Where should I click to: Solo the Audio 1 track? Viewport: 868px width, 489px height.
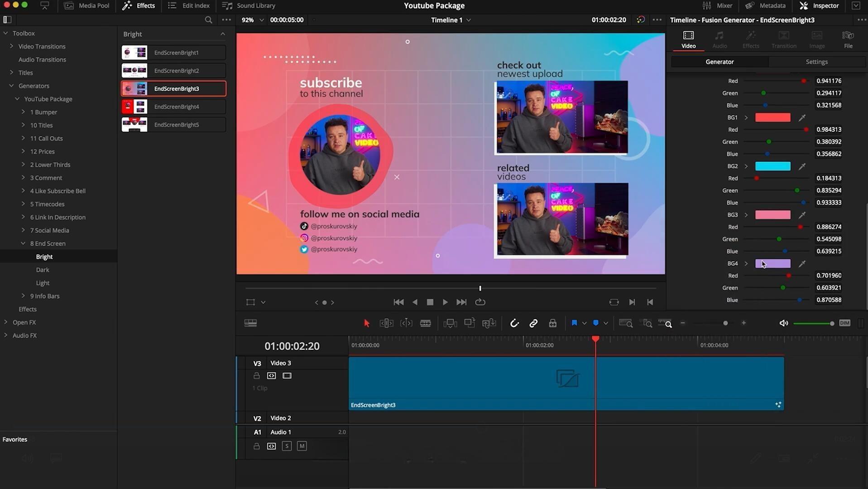click(x=287, y=446)
